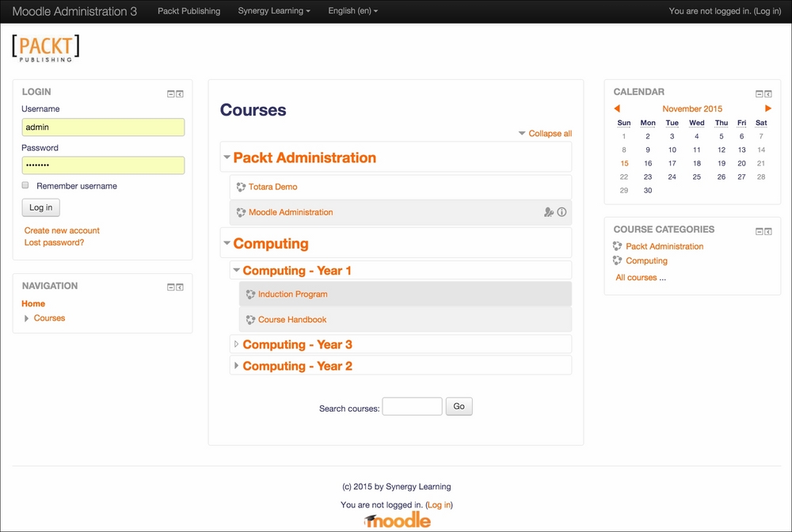The height and width of the screenshot is (532, 792).
Task: Click Log in link in top navbar
Action: pyautogui.click(x=767, y=11)
